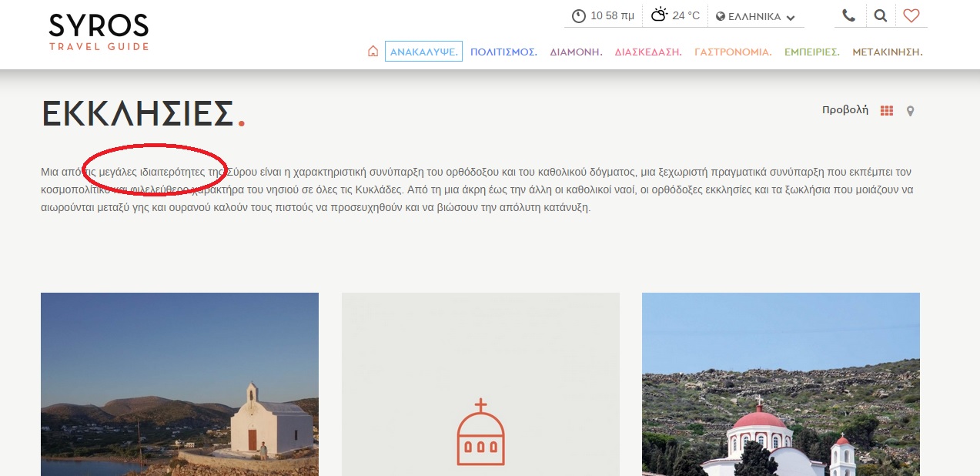Viewport: 980px width, 476px height.
Task: Open the ΑΝΑΚΑΛΥΨΕ menu
Action: coord(423,52)
